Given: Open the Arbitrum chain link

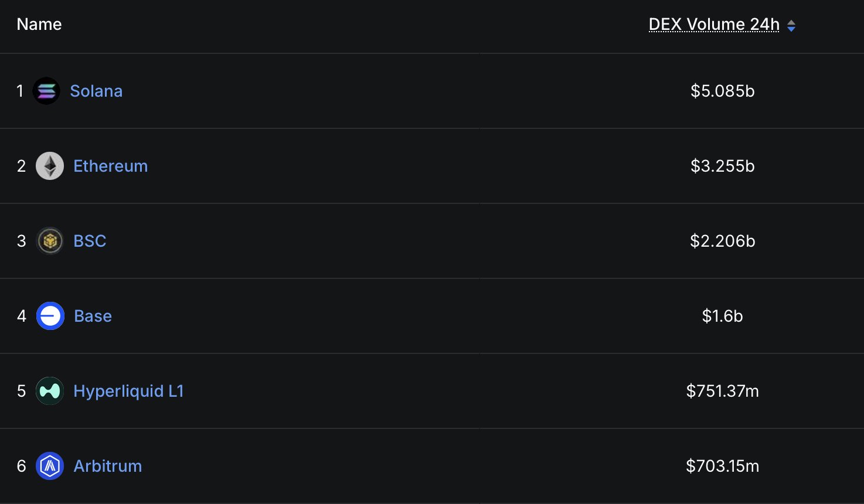Looking at the screenshot, I should (107, 466).
